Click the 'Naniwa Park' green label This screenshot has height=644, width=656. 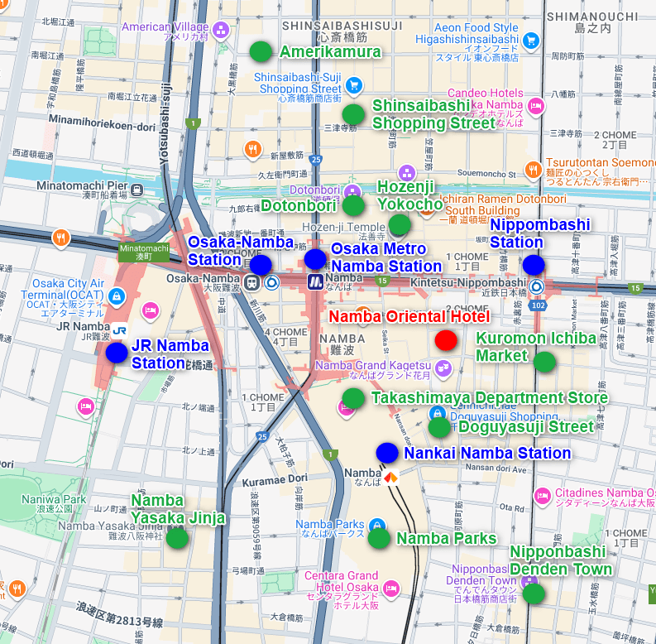pyautogui.click(x=54, y=499)
